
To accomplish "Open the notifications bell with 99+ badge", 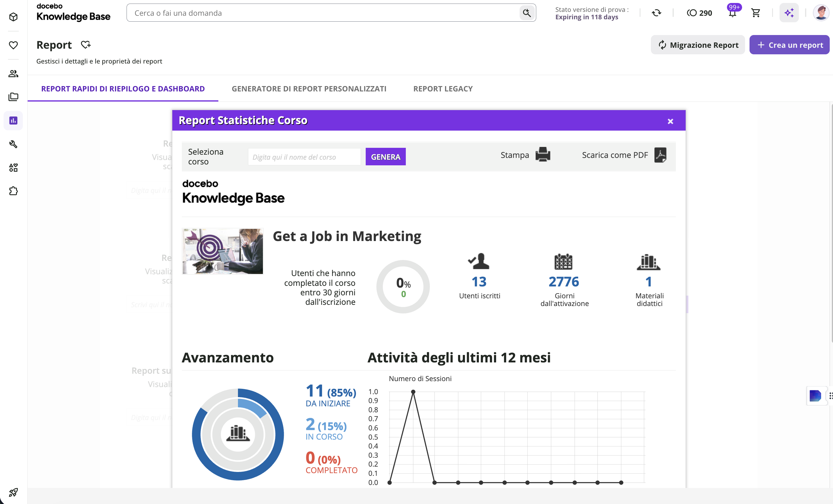I will 732,13.
